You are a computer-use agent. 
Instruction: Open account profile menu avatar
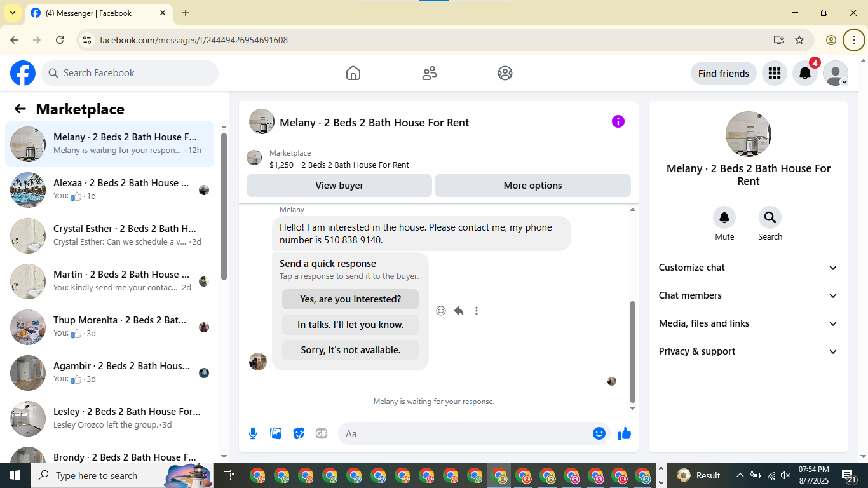coord(836,73)
